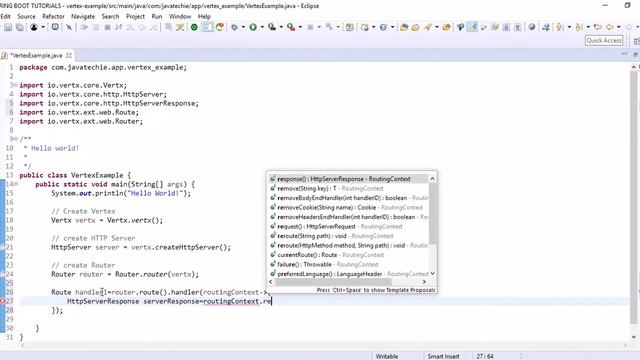This screenshot has height=360, width=640.
Task: Open the External Tools dropdown arrow
Action: point(300,27)
